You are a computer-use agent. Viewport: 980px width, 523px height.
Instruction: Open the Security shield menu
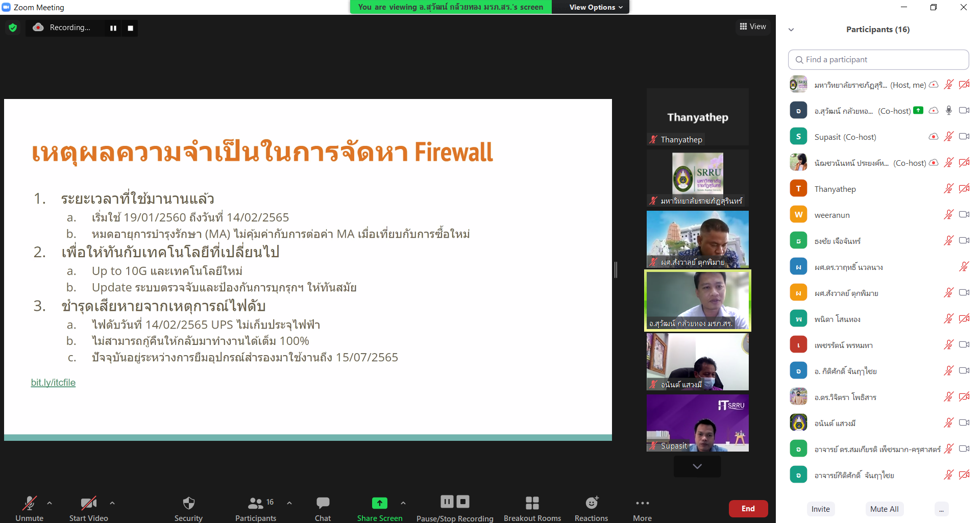pyautogui.click(x=188, y=508)
